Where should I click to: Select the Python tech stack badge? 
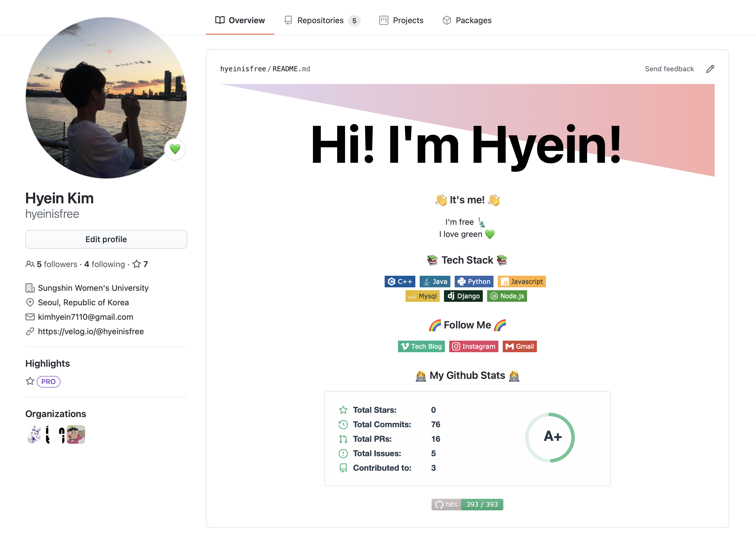pyautogui.click(x=474, y=282)
